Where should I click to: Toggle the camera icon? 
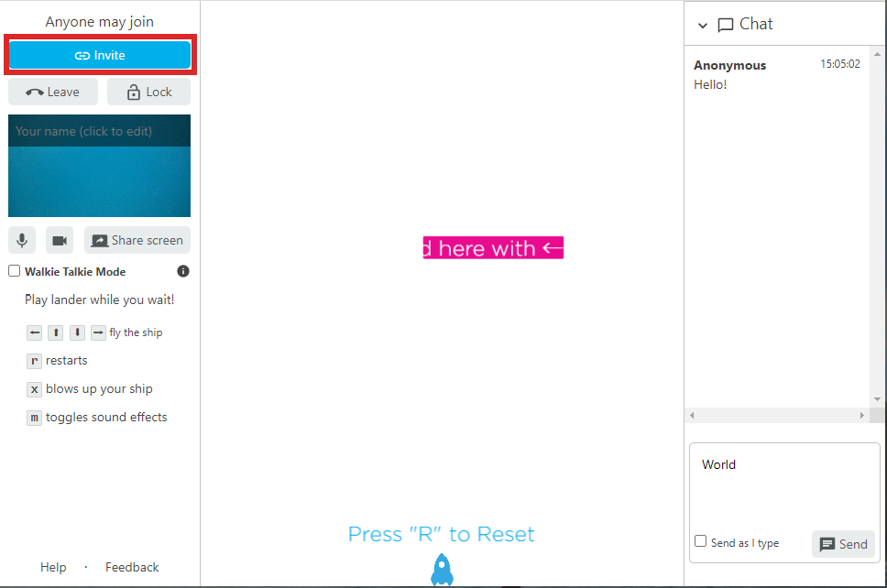pyautogui.click(x=60, y=240)
